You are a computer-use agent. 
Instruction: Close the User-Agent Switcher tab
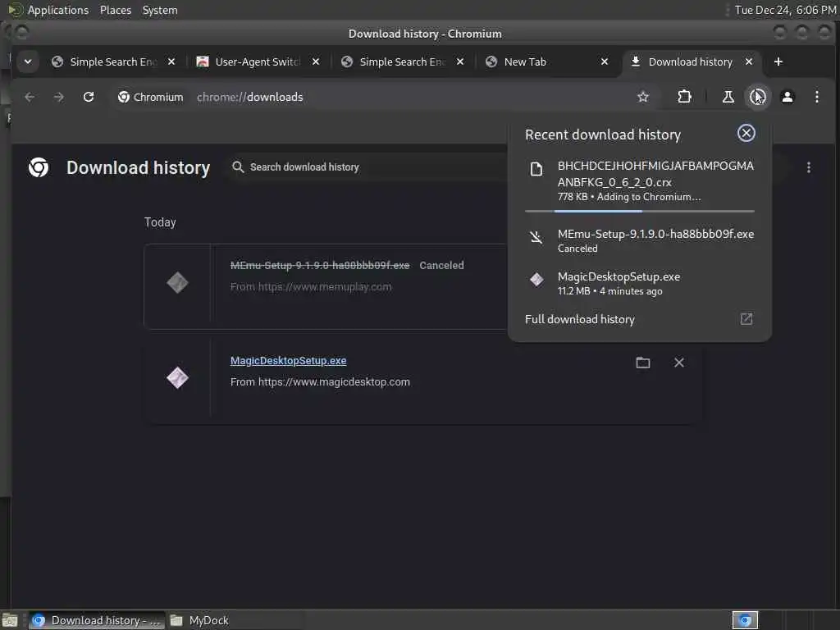coord(316,62)
